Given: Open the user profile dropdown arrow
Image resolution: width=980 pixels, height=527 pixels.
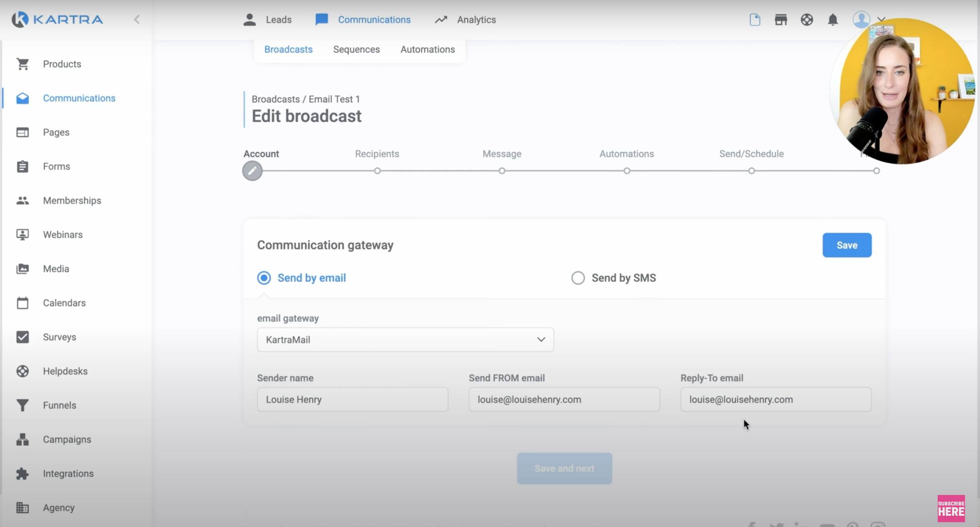Looking at the screenshot, I should coord(881,19).
